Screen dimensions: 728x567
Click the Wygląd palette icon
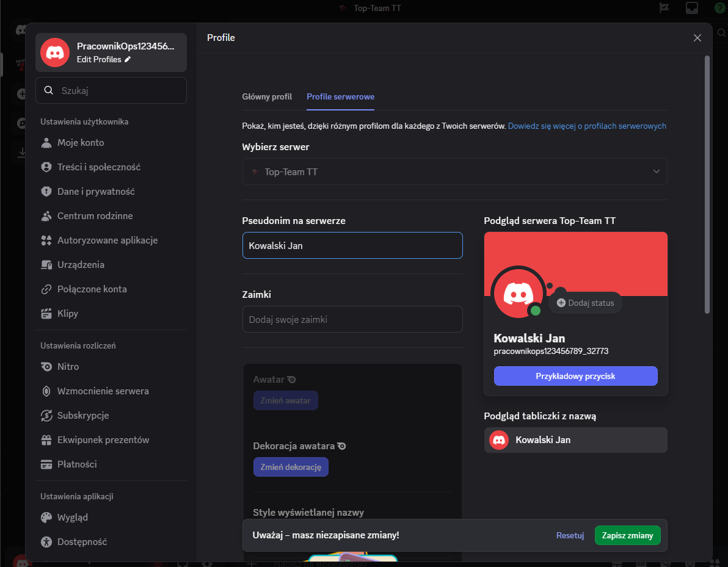click(46, 518)
